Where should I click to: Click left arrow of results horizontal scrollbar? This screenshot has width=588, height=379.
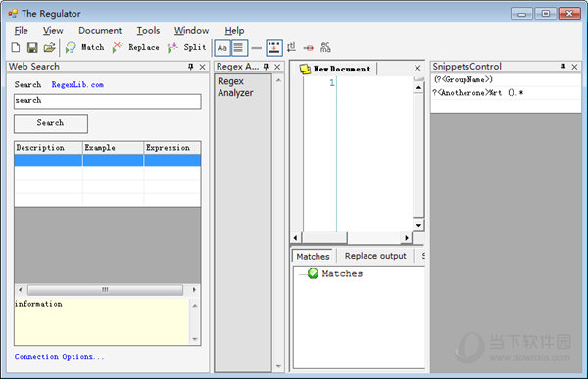point(21,290)
